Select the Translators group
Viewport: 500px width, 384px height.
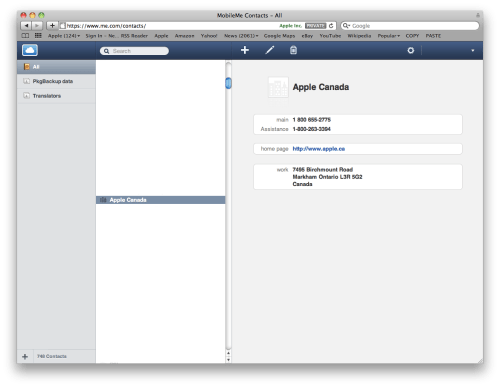[x=56, y=96]
